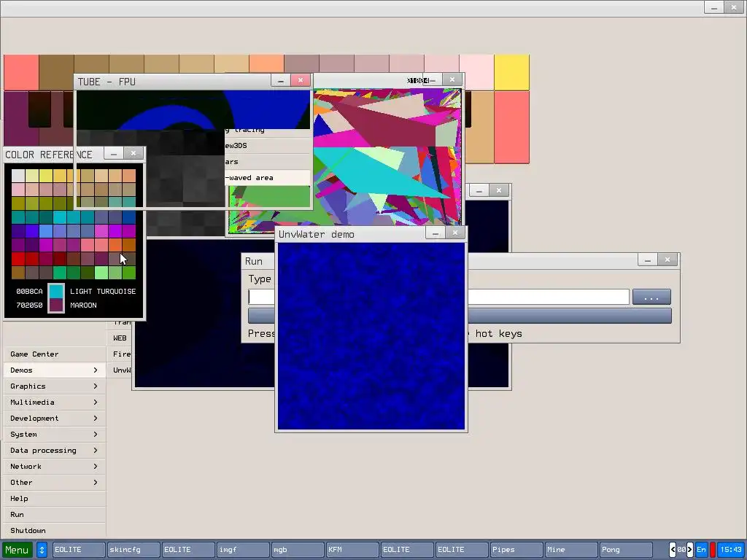The width and height of the screenshot is (747, 560).
Task: Switch to the skincfg taskbar item
Action: click(x=133, y=550)
